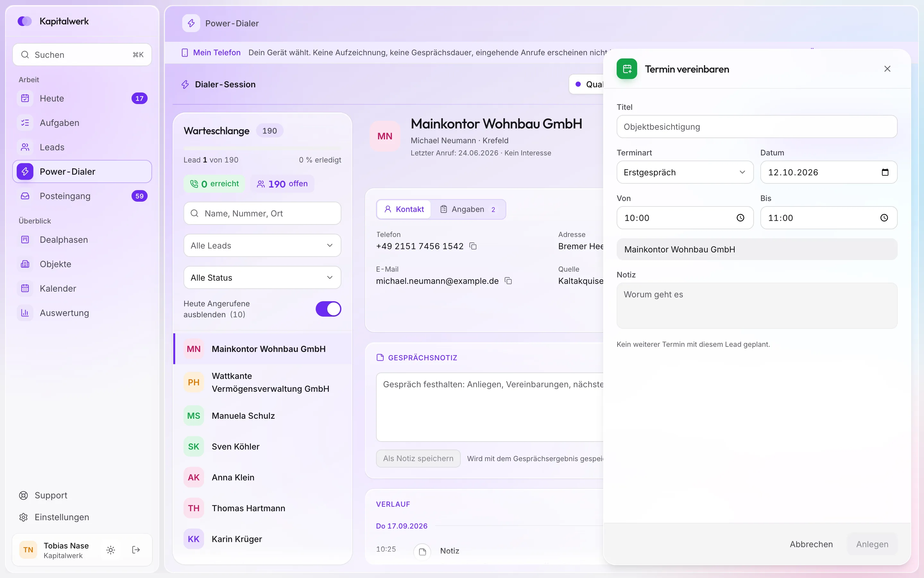Expand the Alle Leads dropdown
This screenshot has width=924, height=578.
262,245
